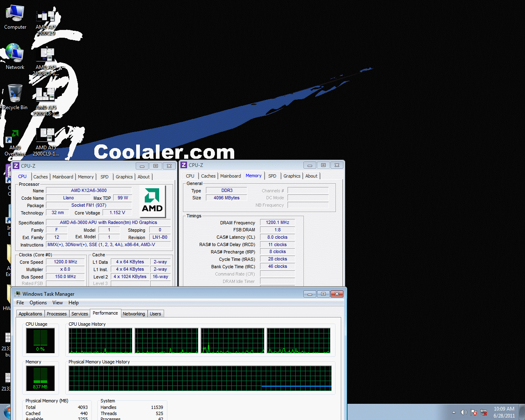The height and width of the screenshot is (420, 525).
Task: Select About tab in right CPU-Z window
Action: click(x=311, y=176)
